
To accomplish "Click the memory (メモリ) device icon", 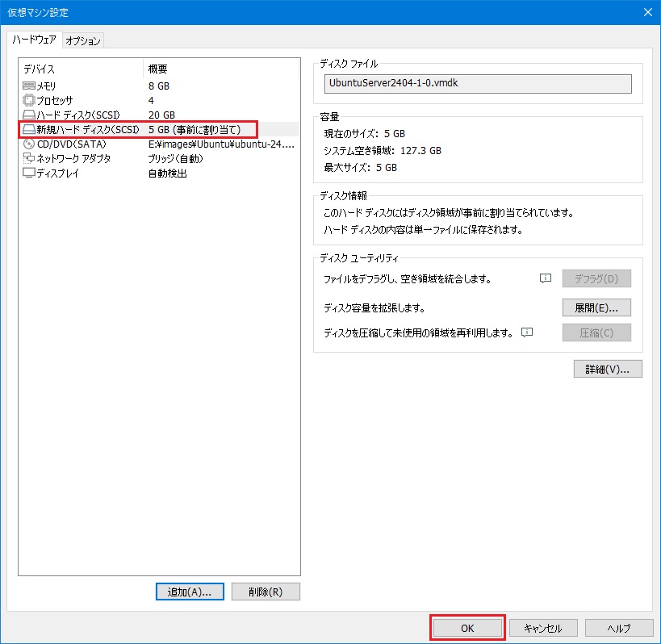I will coord(29,86).
